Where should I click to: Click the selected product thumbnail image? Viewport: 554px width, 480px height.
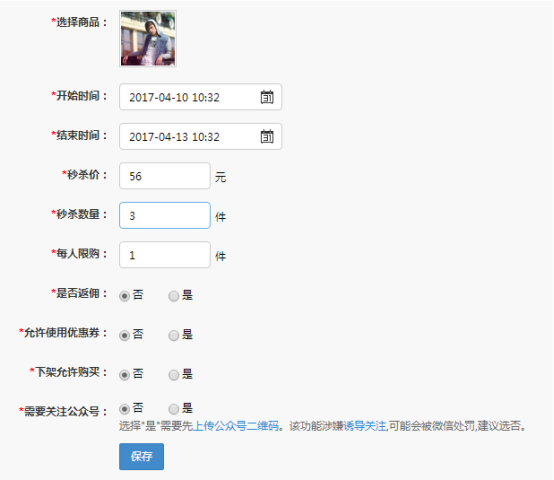pyautogui.click(x=148, y=38)
